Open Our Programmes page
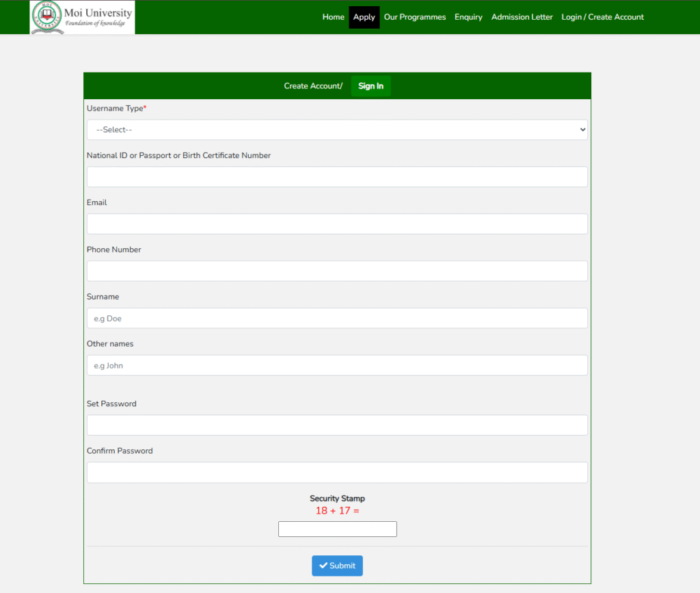 tap(415, 17)
